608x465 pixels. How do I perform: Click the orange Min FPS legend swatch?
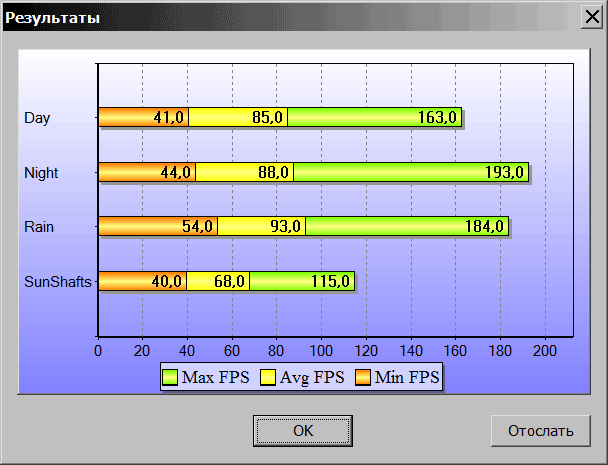pyautogui.click(x=363, y=377)
